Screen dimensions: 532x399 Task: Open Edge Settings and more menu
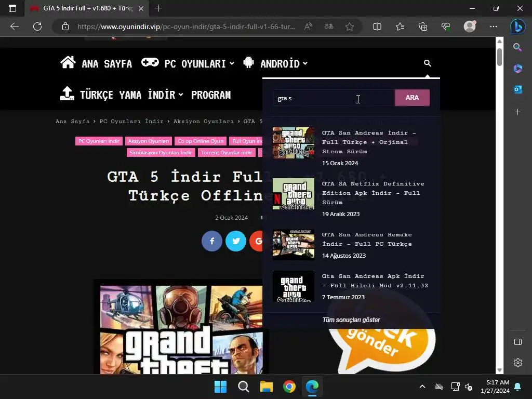pos(494,26)
